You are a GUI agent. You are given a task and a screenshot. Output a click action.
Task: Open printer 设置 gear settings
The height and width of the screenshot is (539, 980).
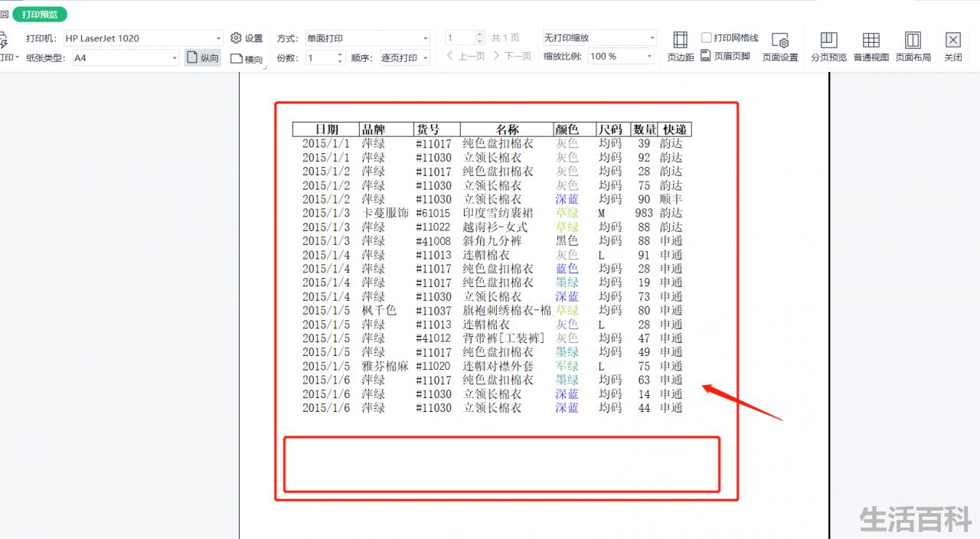[x=247, y=38]
